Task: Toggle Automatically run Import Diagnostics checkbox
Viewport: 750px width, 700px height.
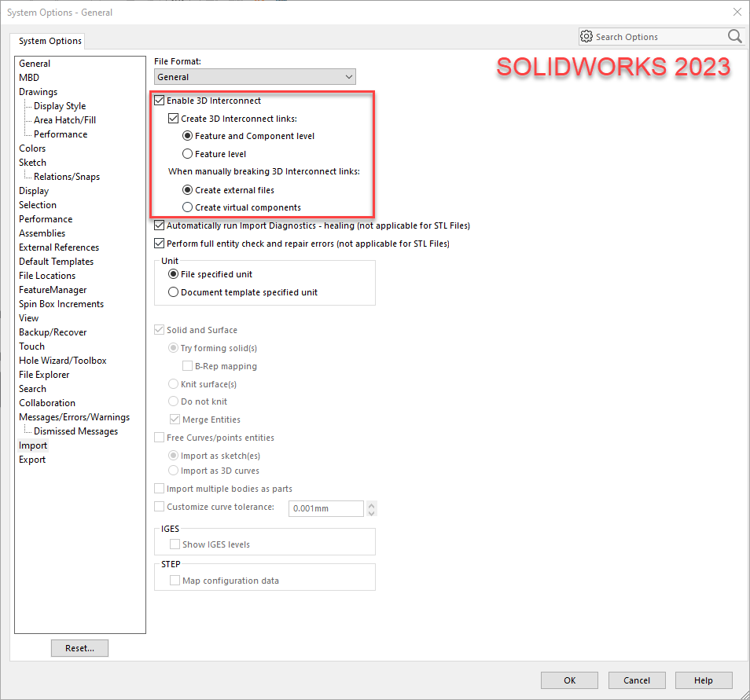Action: click(x=160, y=225)
